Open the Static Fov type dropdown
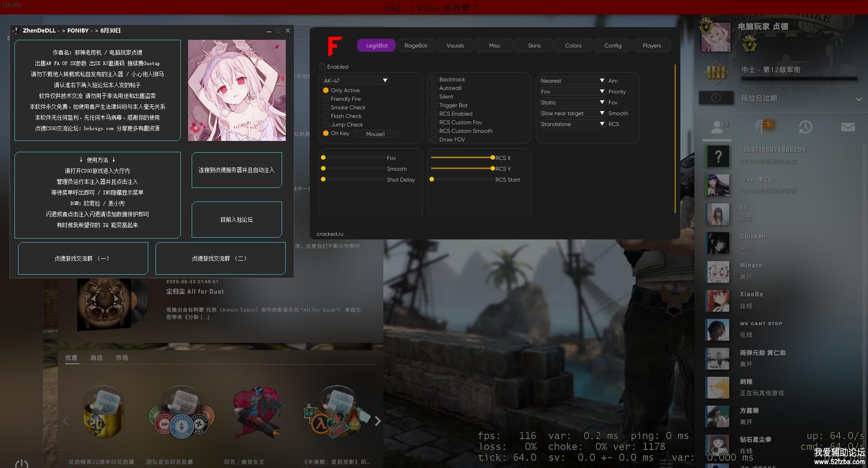Image resolution: width=868 pixels, height=468 pixels. [x=572, y=102]
